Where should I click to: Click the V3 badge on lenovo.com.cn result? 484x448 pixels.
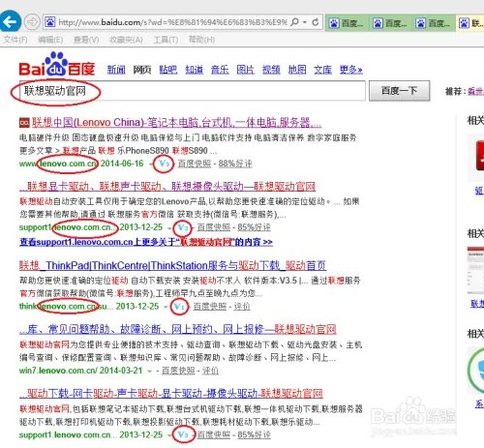pos(164,164)
